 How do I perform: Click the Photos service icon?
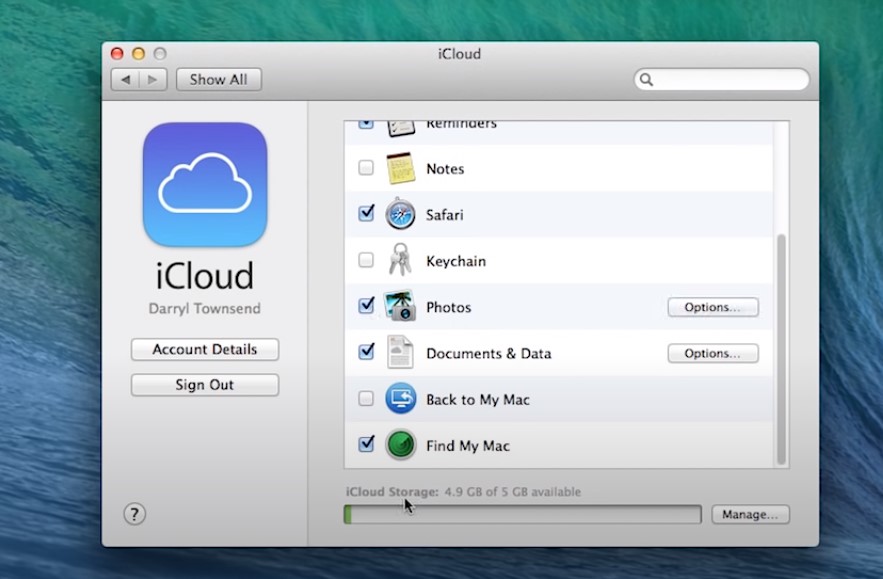400,307
